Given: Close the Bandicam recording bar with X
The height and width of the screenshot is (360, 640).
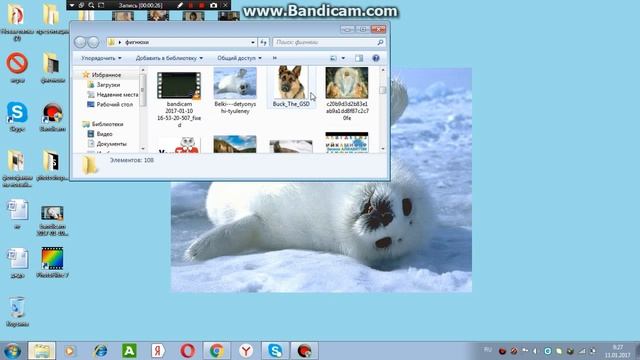Looking at the screenshot, I should (x=225, y=5).
